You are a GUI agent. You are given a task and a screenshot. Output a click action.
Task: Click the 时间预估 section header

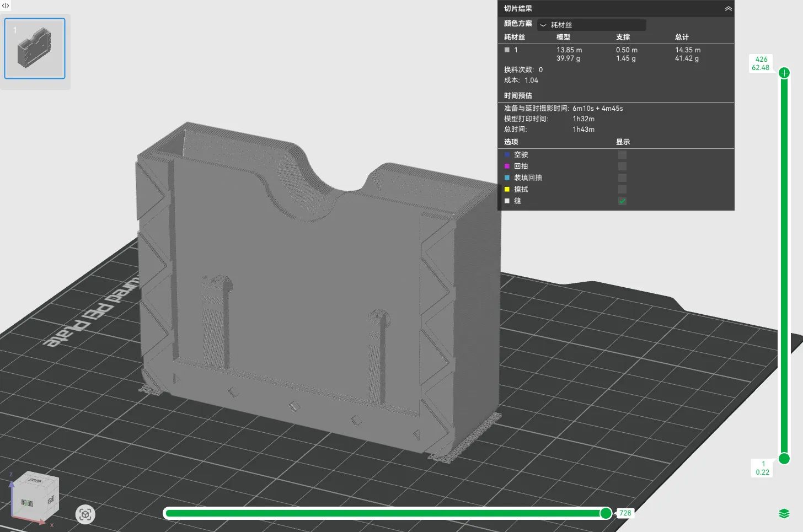pyautogui.click(x=518, y=96)
